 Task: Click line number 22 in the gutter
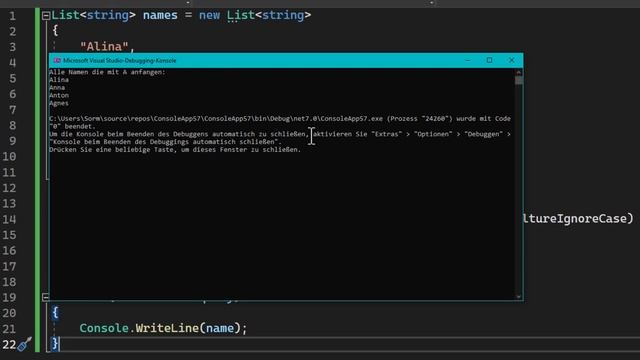(x=9, y=344)
